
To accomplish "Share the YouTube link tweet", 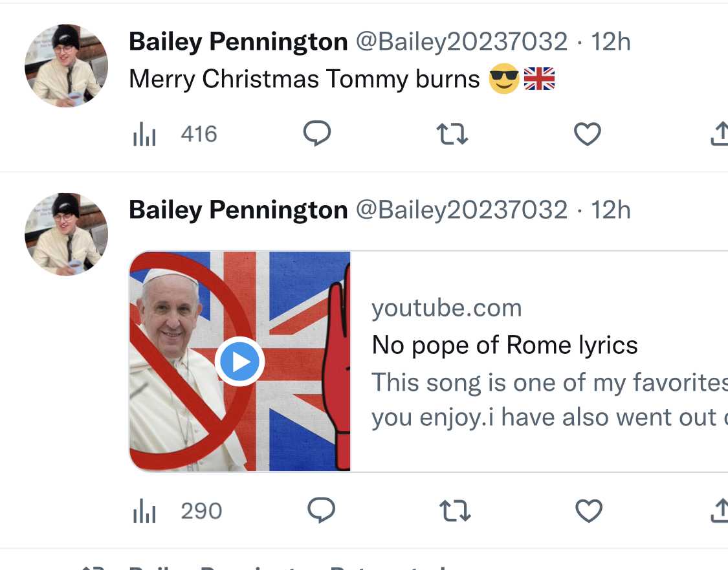I will click(x=720, y=510).
